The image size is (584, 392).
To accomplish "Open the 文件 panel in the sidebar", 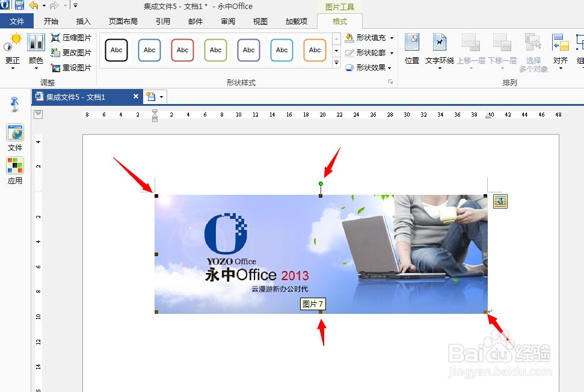I will [x=15, y=138].
